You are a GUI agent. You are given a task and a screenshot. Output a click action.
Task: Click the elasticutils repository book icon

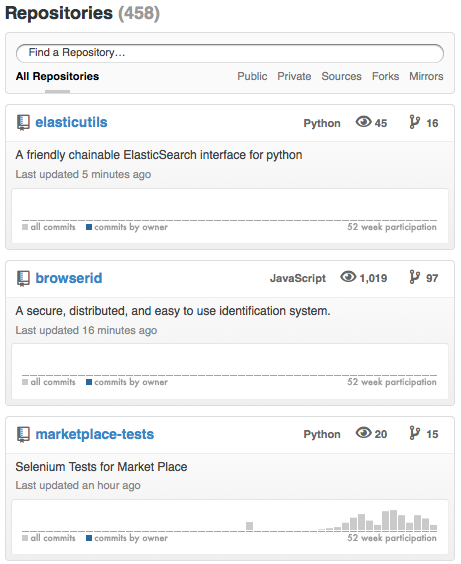[x=23, y=123]
